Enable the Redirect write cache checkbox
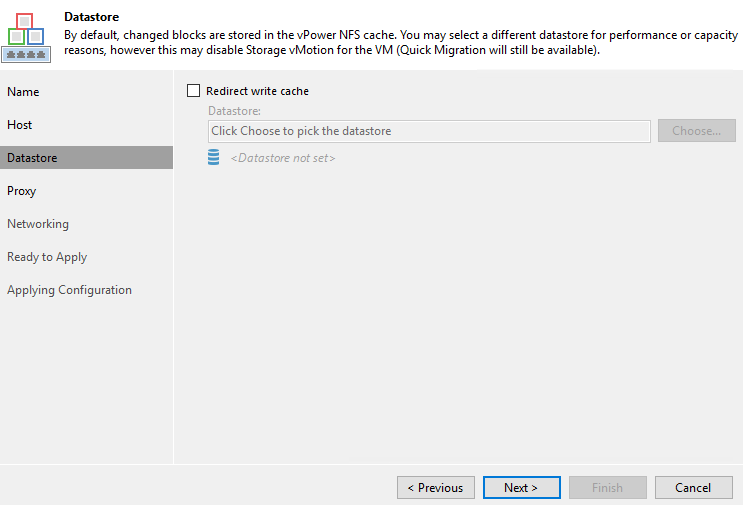The image size is (743, 505). [193, 90]
